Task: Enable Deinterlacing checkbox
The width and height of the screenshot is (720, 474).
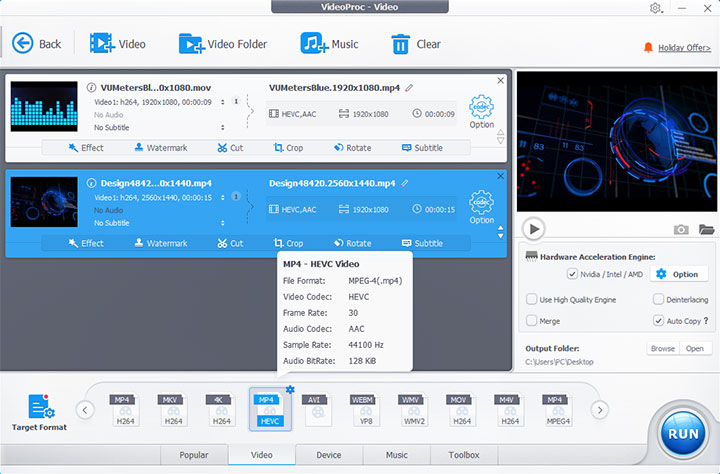Action: [658, 299]
